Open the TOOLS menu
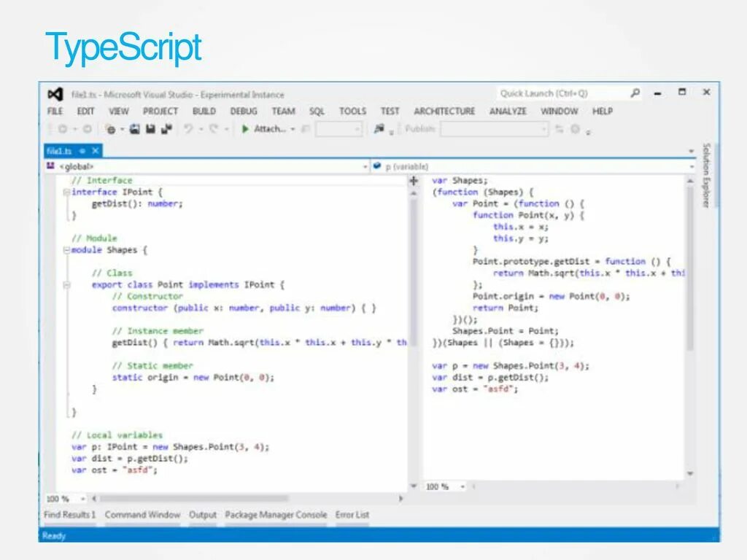This screenshot has width=747, height=560. point(352,112)
